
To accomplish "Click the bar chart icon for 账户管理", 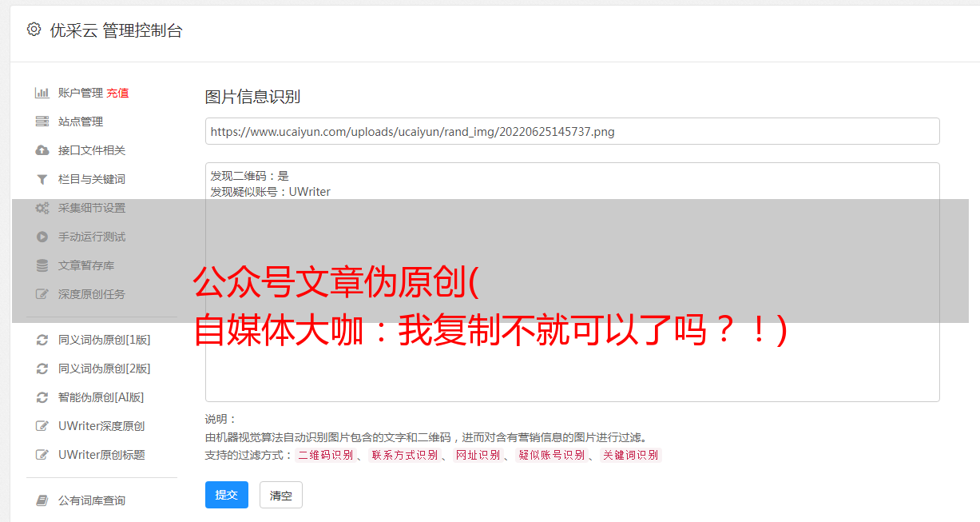I will pyautogui.click(x=42, y=93).
